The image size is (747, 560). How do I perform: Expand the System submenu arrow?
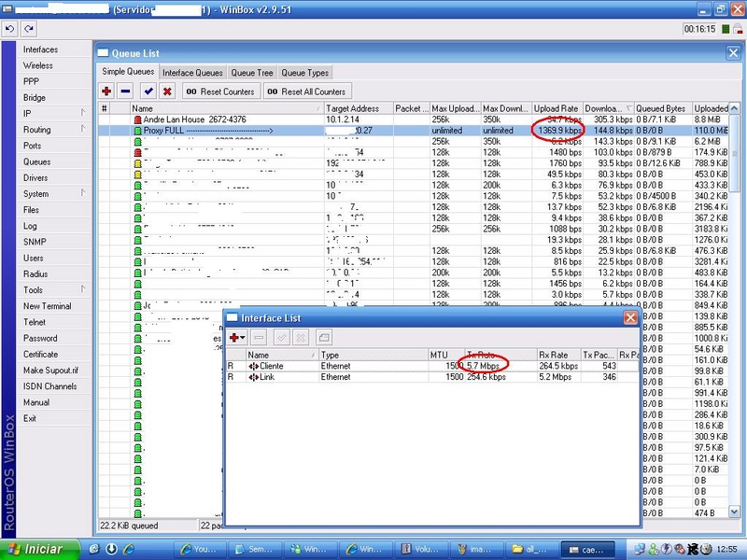pyautogui.click(x=83, y=193)
